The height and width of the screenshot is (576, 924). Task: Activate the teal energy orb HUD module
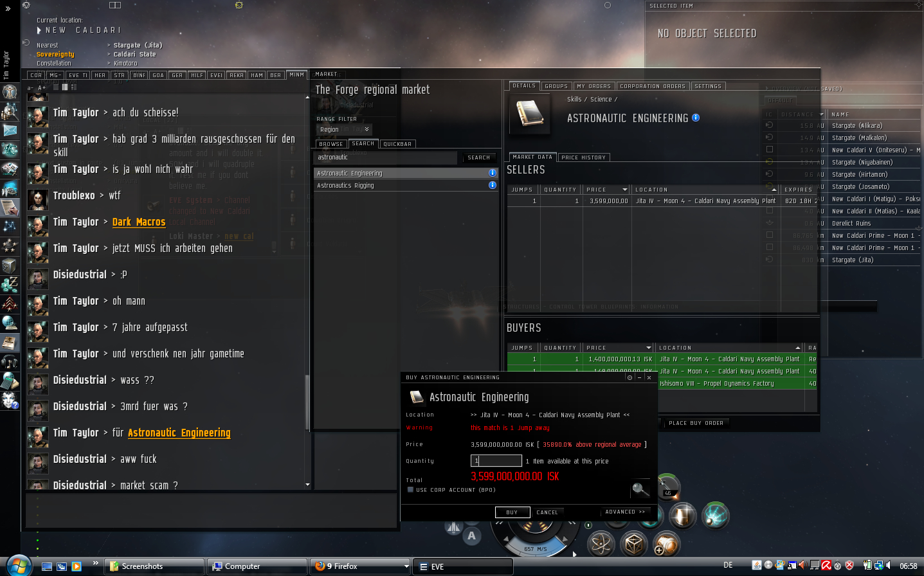715,515
